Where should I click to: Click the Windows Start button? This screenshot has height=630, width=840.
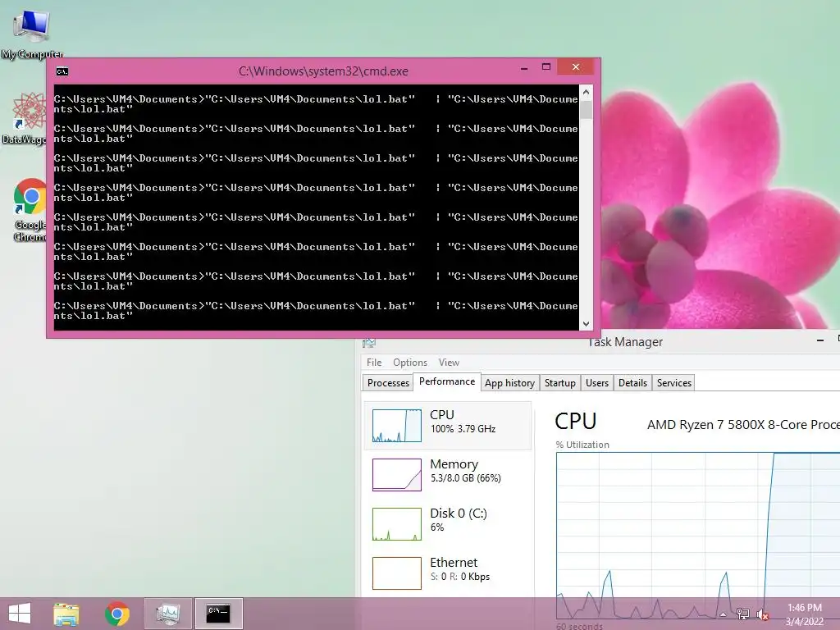(20, 614)
